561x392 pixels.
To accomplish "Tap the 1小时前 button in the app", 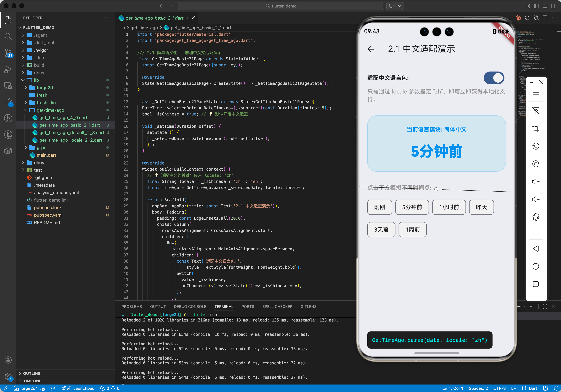I will coord(449,207).
